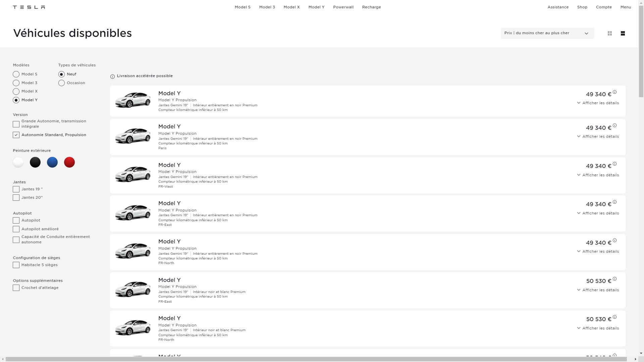Click right arrow of horizontal scrollbar
Viewport: 644px width, 362px height.
(636, 359)
